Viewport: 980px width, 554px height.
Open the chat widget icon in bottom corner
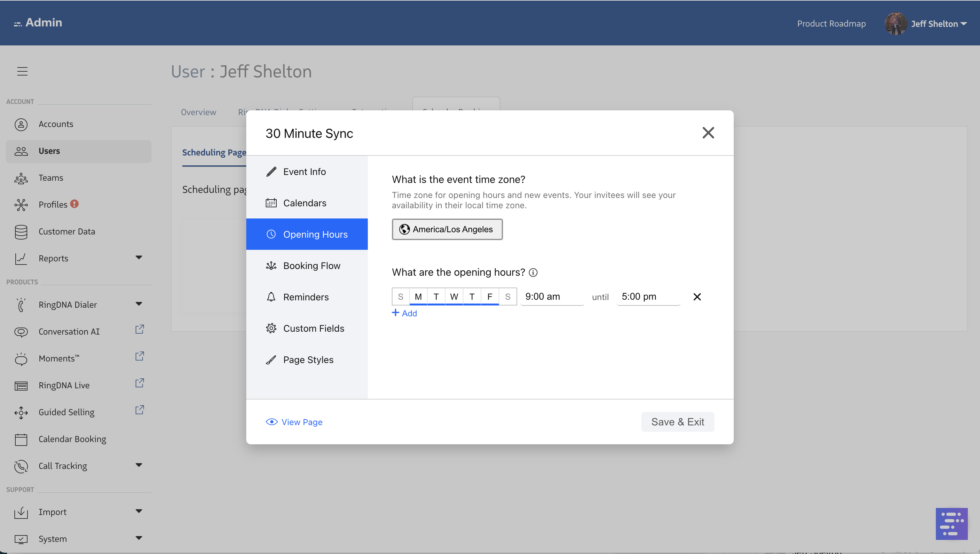[951, 524]
